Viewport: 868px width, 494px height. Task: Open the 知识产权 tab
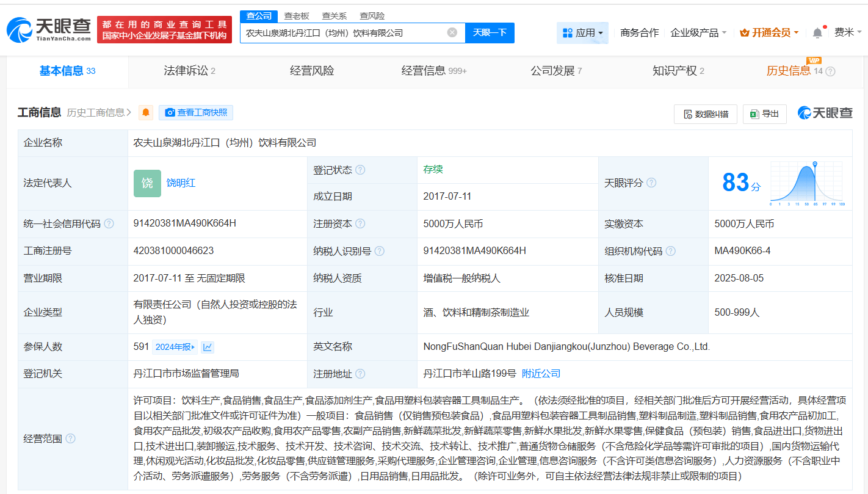coord(678,71)
